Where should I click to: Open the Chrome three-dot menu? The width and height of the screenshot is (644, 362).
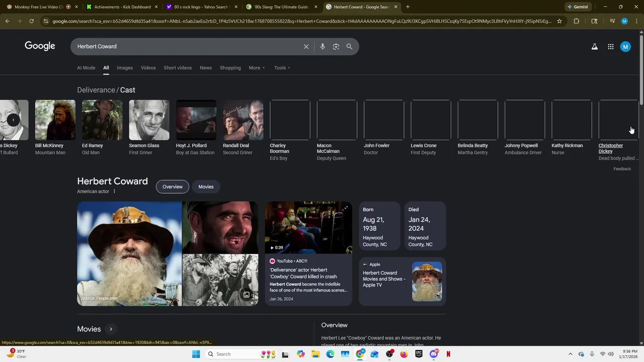click(x=636, y=21)
